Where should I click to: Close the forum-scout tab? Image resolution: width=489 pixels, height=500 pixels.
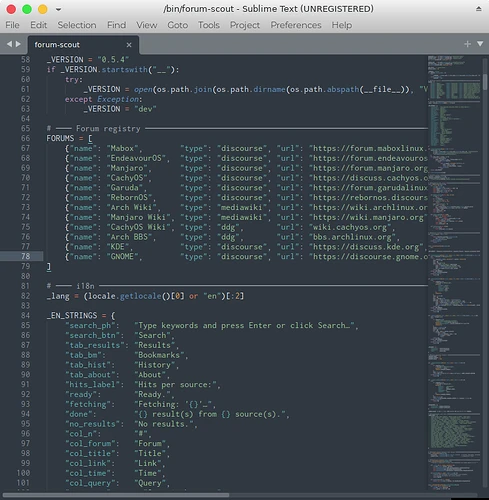pyautogui.click(x=129, y=45)
